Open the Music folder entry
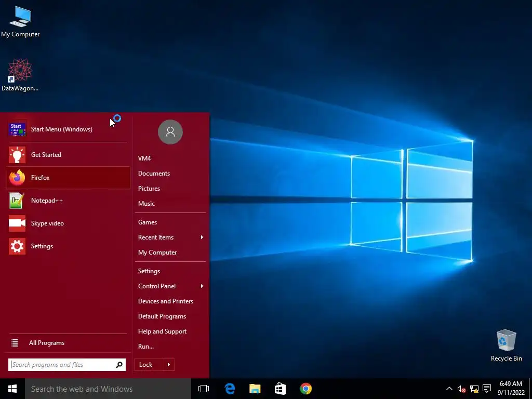532x399 pixels. (x=170, y=204)
